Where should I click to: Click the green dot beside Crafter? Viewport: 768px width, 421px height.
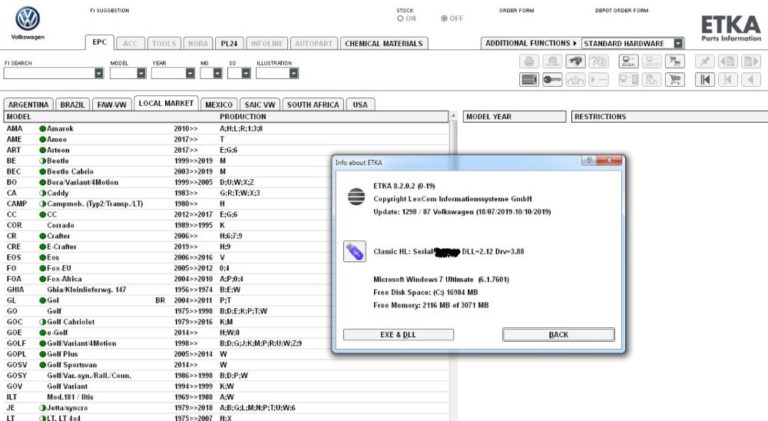coord(43,236)
